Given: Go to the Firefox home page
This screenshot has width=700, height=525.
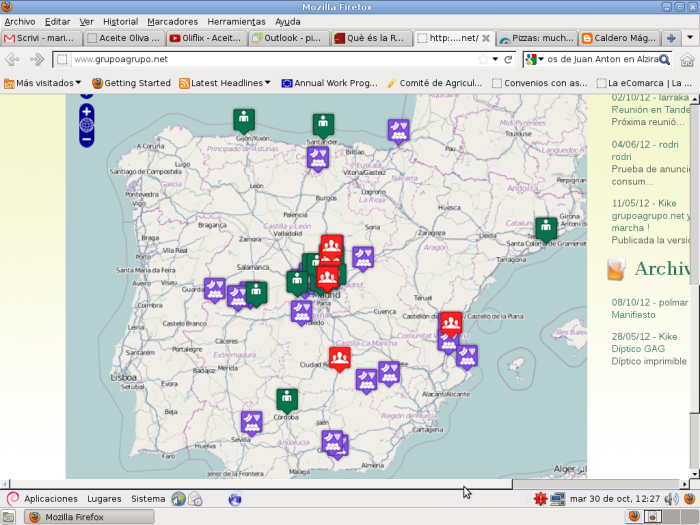Looking at the screenshot, I should click(x=687, y=59).
